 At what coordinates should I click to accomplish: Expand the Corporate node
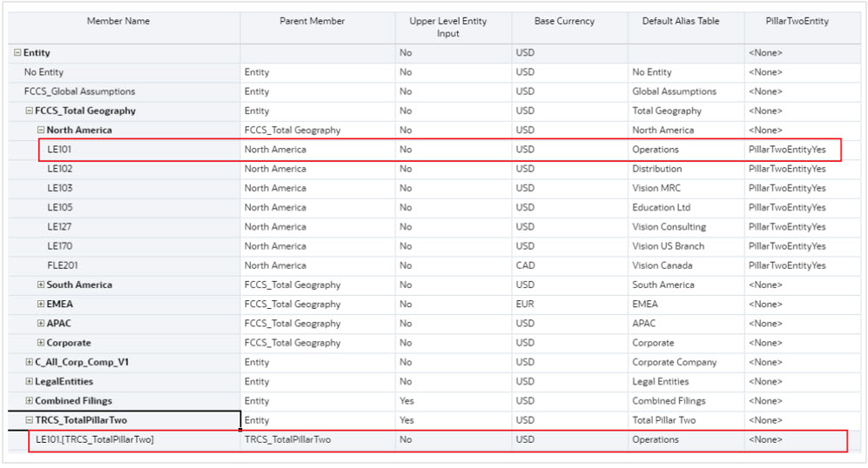click(x=40, y=343)
